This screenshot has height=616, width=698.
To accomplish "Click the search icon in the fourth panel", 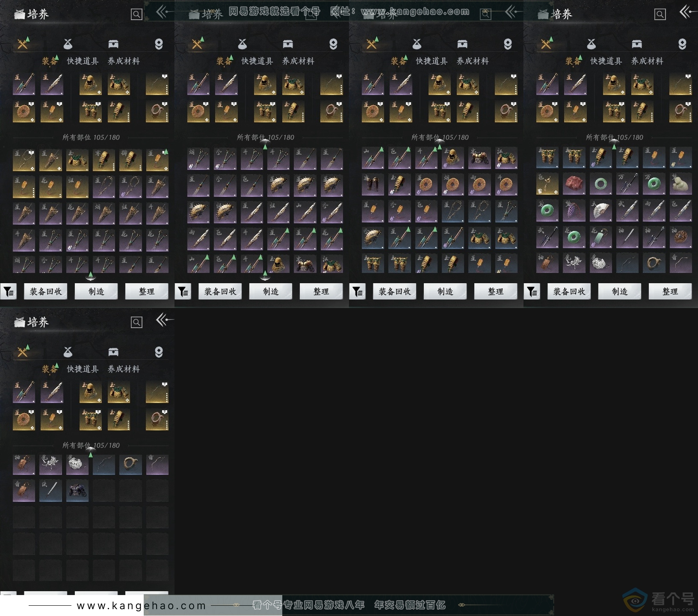I will (x=660, y=15).
